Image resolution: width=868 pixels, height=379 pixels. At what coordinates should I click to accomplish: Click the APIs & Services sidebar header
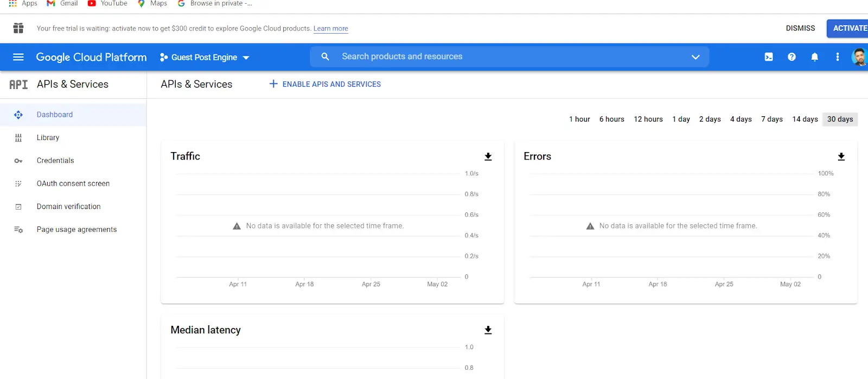pos(73,84)
